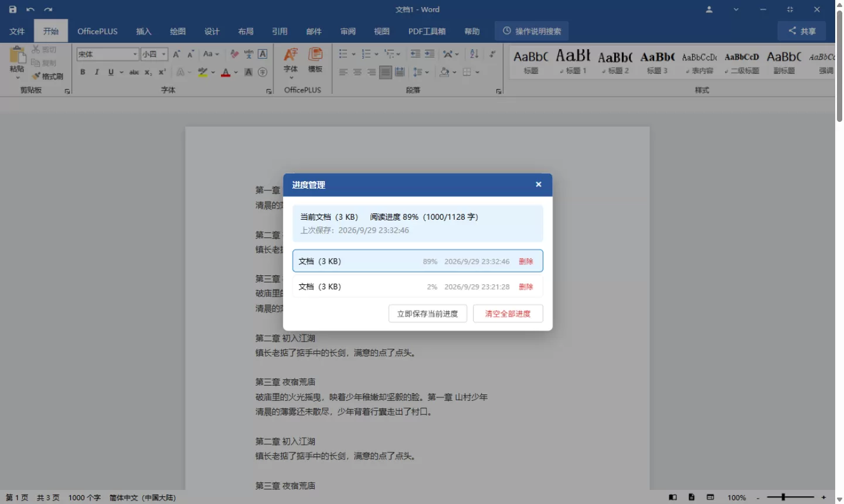Click the Save icon in the title bar

pos(12,9)
